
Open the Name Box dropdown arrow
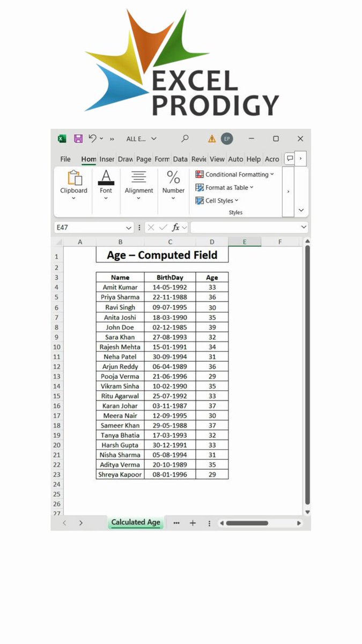point(129,228)
